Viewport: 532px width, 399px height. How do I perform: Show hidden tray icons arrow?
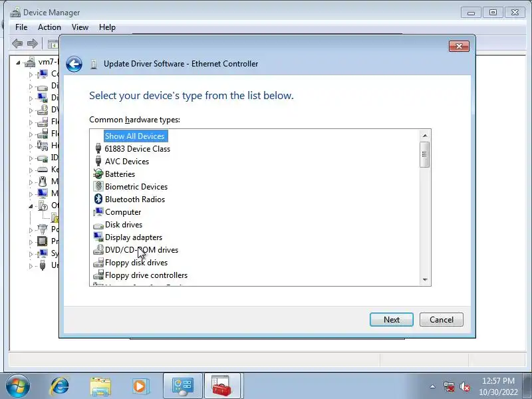[x=433, y=386]
